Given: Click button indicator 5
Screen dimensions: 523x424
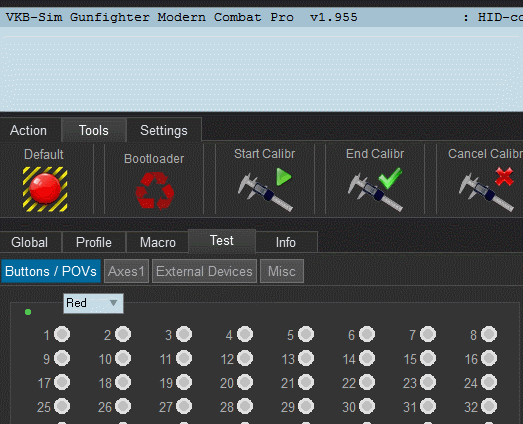Looking at the screenshot, I should click(306, 334).
